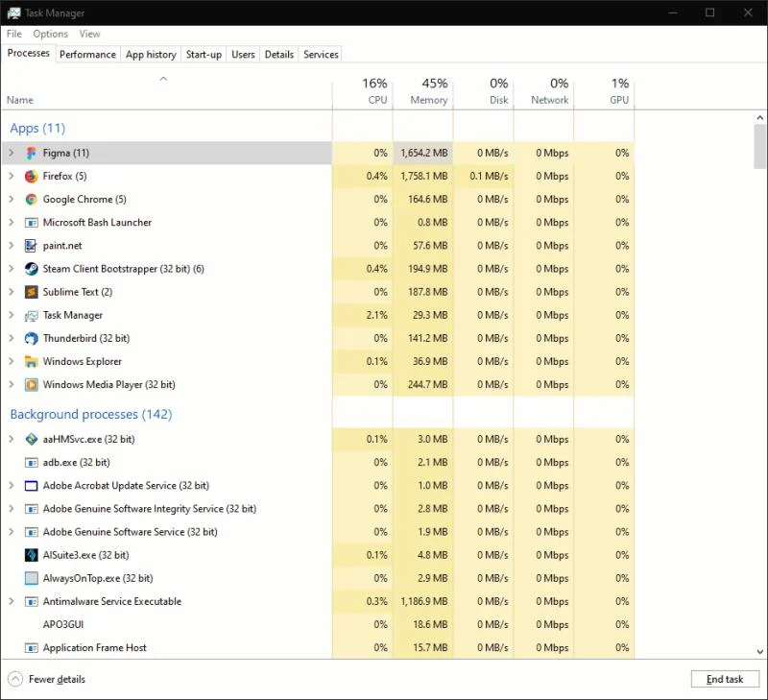
Task: Expand the aaHMSvc.exe entry
Action: click(12, 439)
